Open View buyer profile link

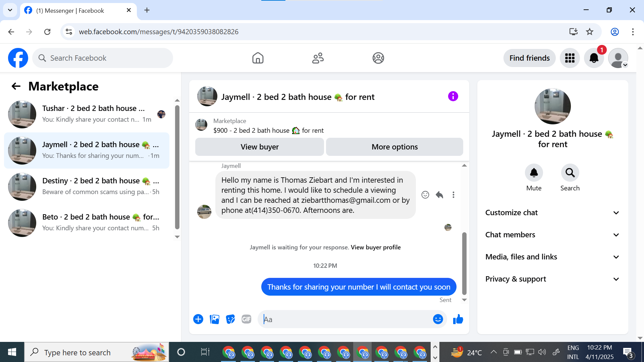pos(376,247)
